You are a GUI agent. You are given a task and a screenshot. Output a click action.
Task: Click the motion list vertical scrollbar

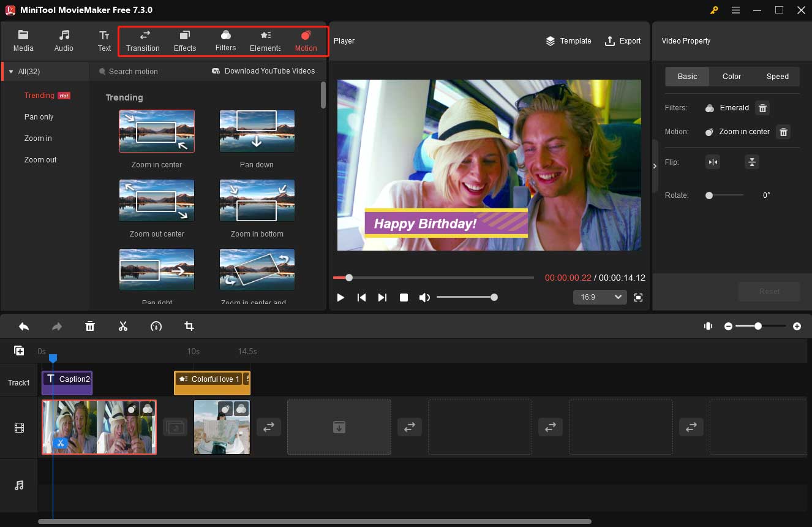[x=323, y=96]
